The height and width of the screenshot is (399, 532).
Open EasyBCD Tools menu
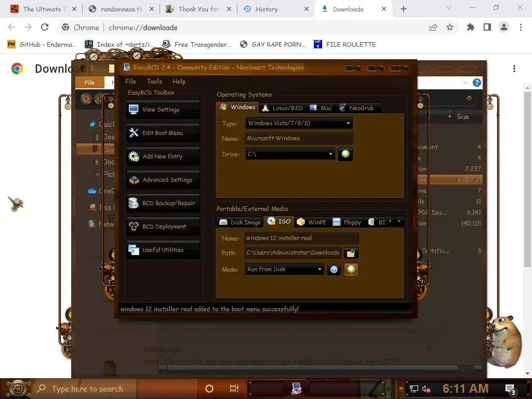[154, 82]
